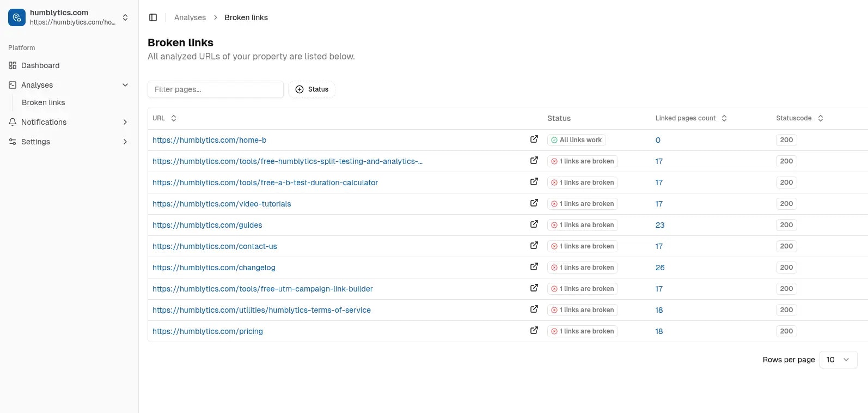Click the humblytics.com property logo icon

coord(17,17)
